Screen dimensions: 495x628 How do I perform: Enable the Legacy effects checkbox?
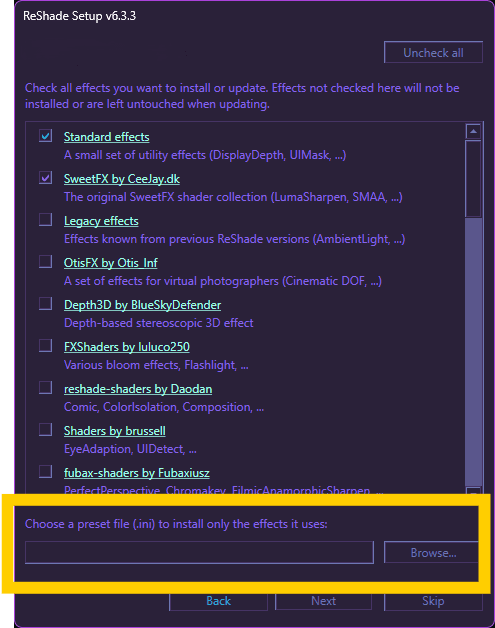click(x=45, y=220)
